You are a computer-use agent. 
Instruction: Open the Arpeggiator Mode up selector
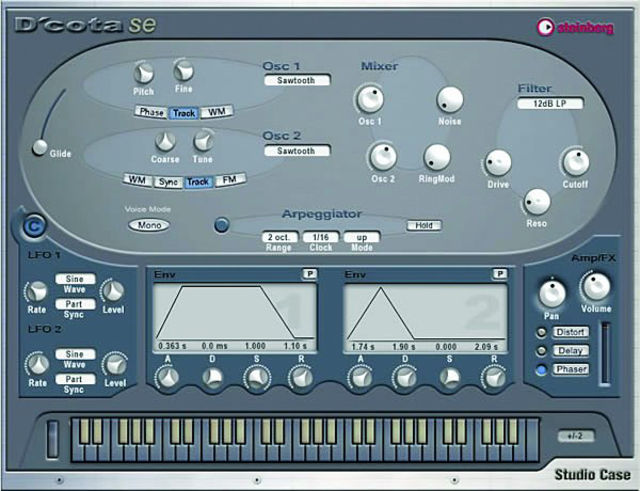[x=362, y=237]
